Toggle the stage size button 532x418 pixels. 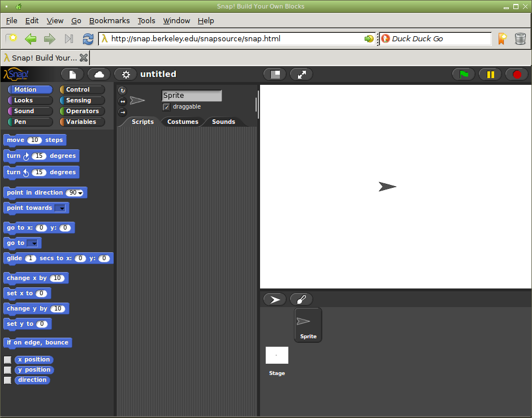point(275,74)
